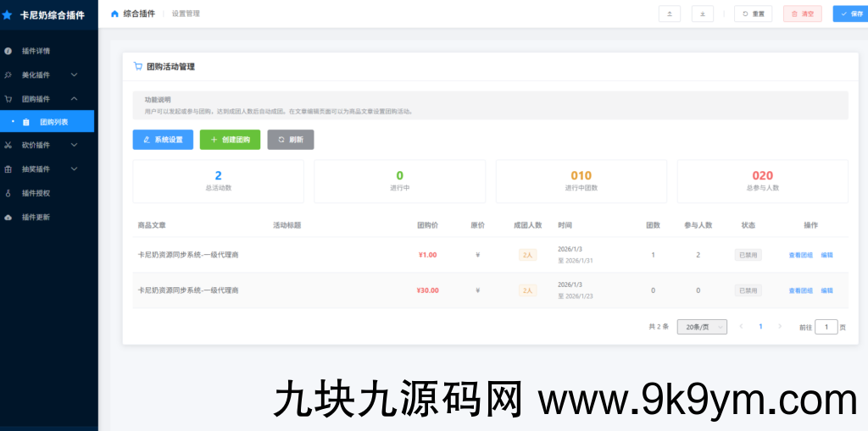Click 查看团组 for the ¥1.00 row
This screenshot has width=868, height=431.
800,255
